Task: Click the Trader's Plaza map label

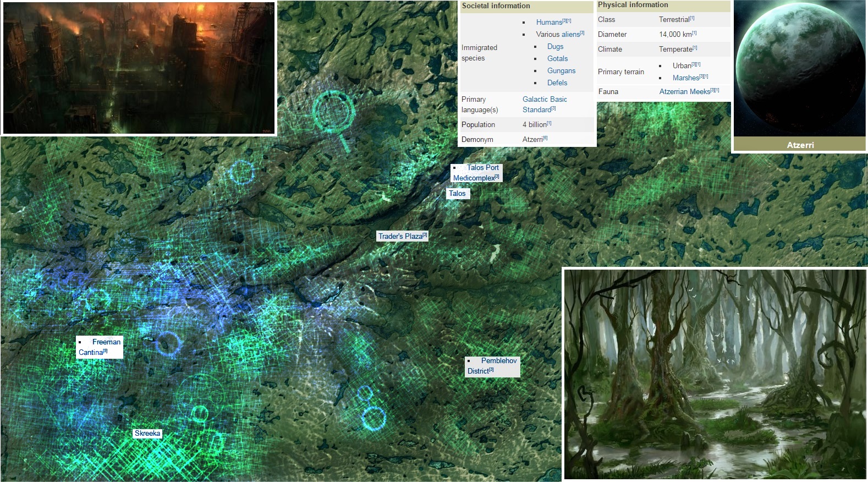Action: (x=400, y=236)
